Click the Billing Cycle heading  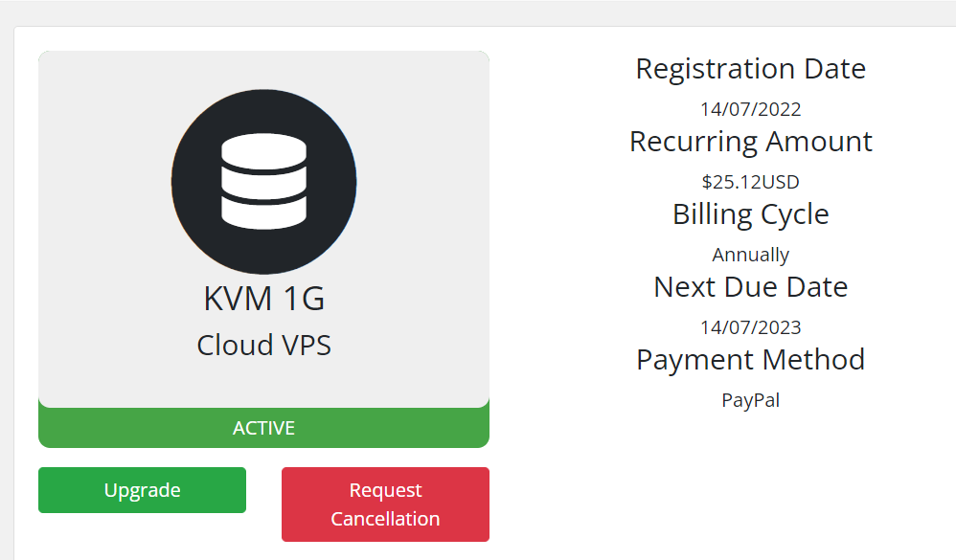pyautogui.click(x=751, y=214)
